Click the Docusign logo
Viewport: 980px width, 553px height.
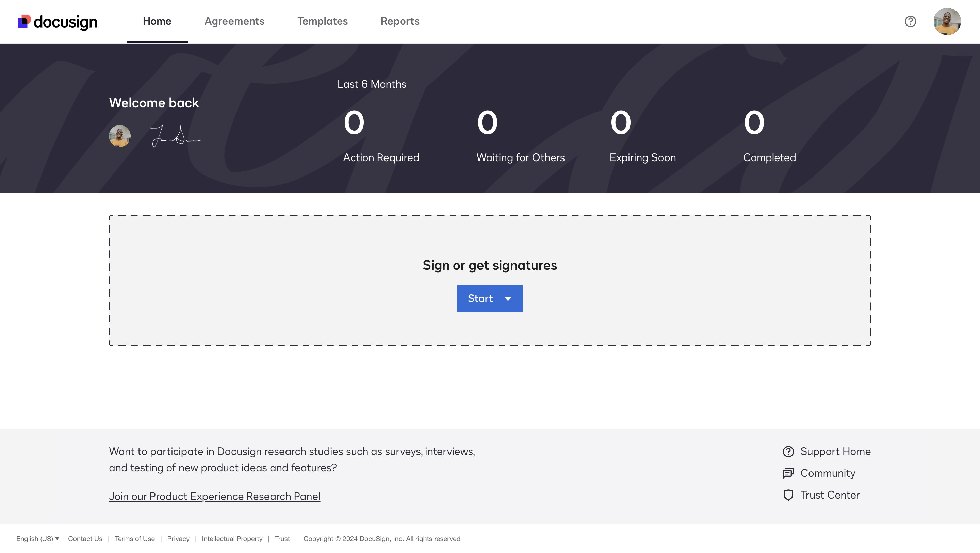(x=58, y=22)
